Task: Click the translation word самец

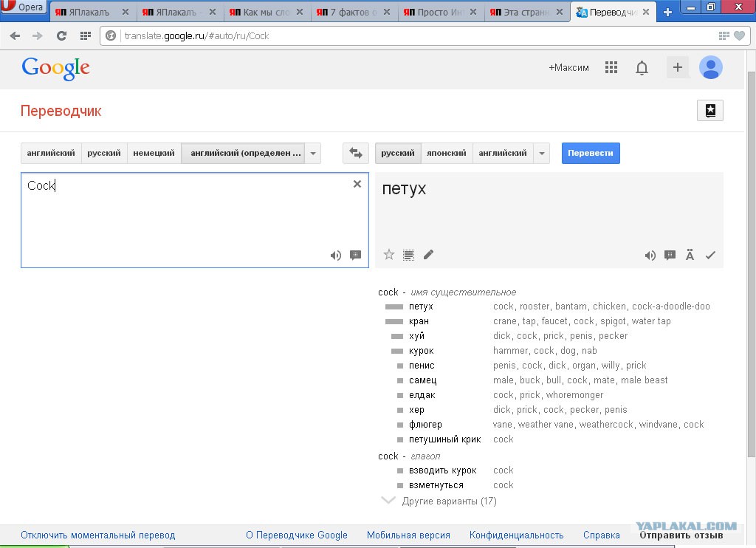Action: click(422, 380)
